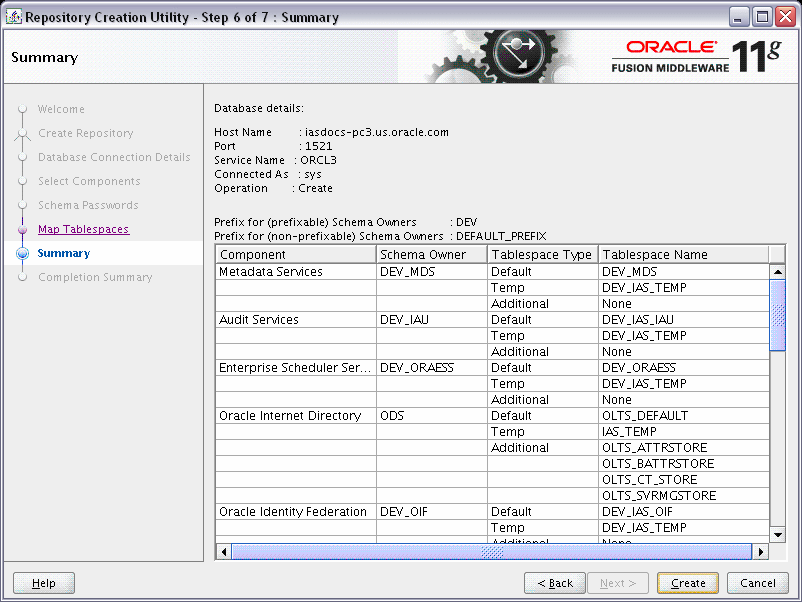Image resolution: width=802 pixels, height=602 pixels.
Task: Click the Tablespace Name column header
Action: tap(683, 254)
